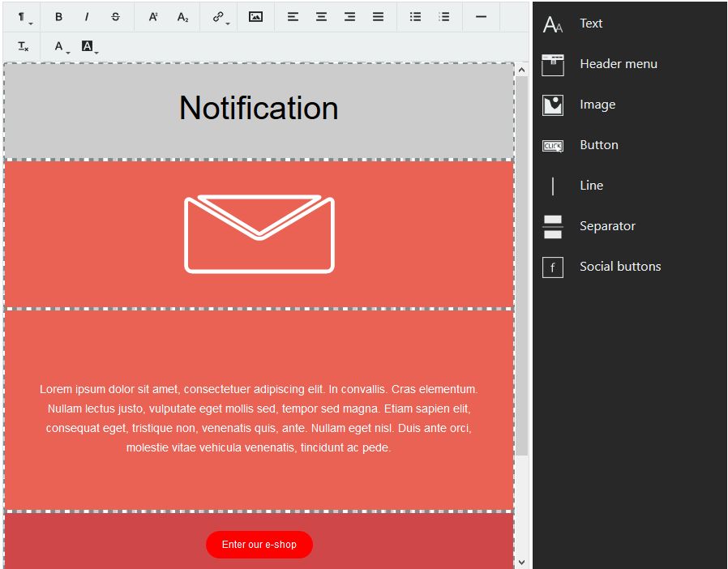
Task: Toggle strikethrough formatting
Action: click(115, 16)
